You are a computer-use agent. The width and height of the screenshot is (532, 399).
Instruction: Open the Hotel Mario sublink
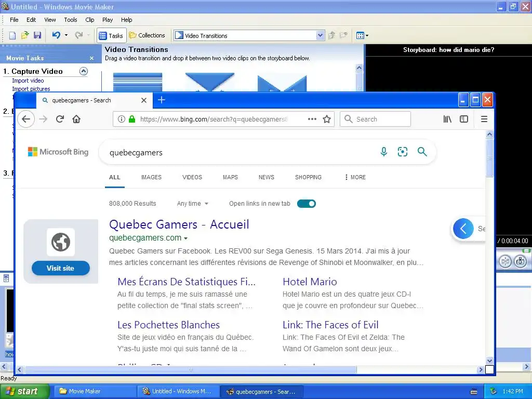pos(310,282)
